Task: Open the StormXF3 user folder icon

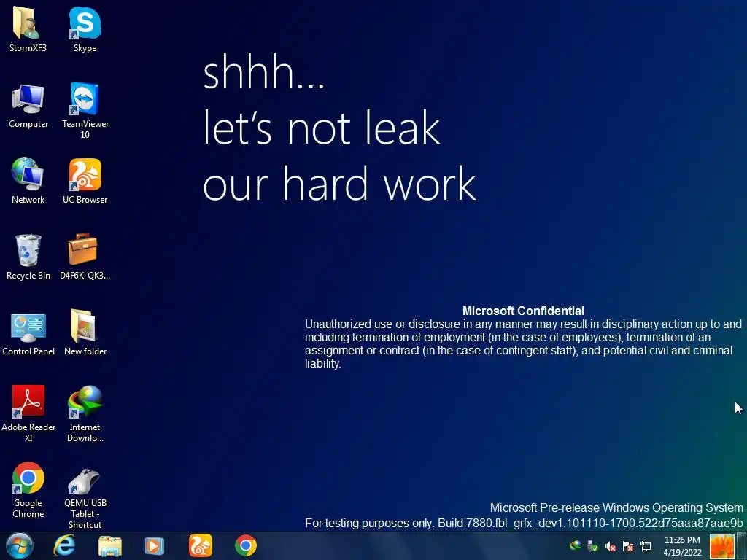Action: tap(28, 28)
